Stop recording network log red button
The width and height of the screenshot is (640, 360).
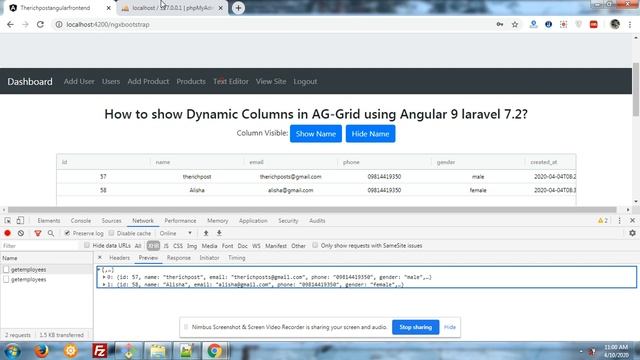click(7, 233)
